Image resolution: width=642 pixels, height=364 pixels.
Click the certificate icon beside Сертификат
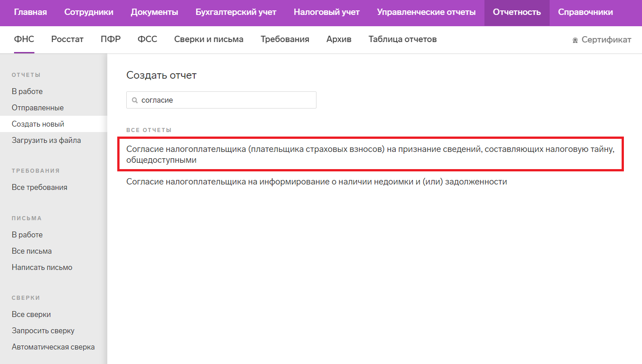(575, 40)
